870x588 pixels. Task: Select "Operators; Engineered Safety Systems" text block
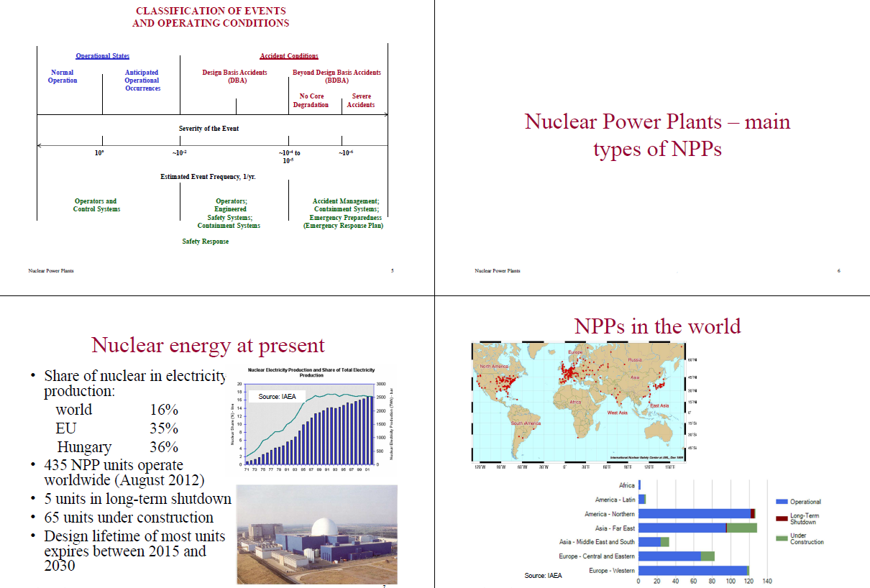[229, 213]
